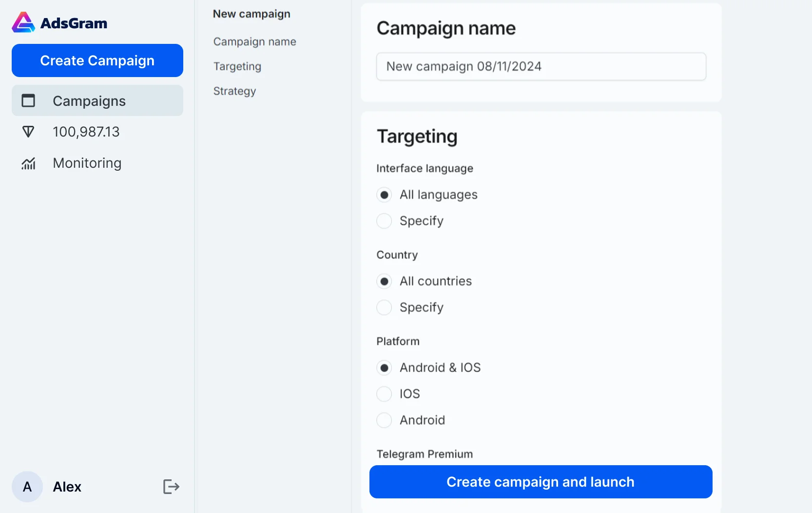Choose Android & IOS platform option
Image resolution: width=812 pixels, height=513 pixels.
point(384,368)
